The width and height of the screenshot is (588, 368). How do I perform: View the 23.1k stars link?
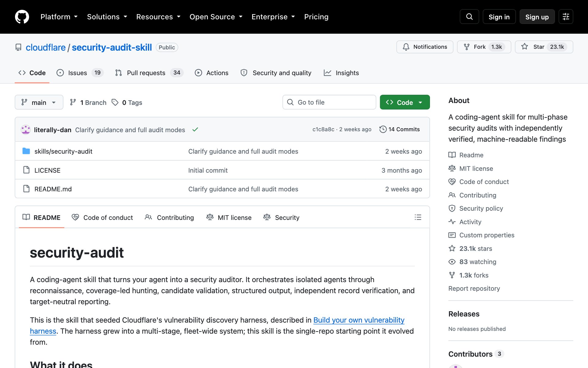click(470, 248)
